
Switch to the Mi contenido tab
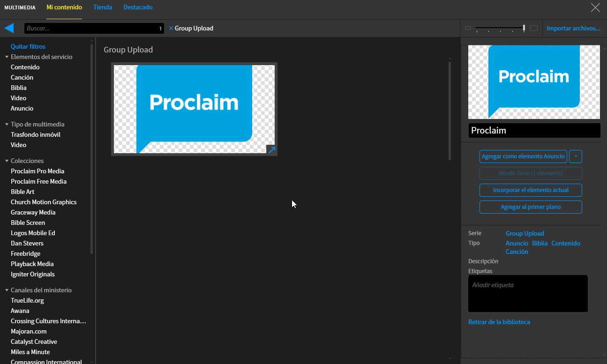[64, 7]
